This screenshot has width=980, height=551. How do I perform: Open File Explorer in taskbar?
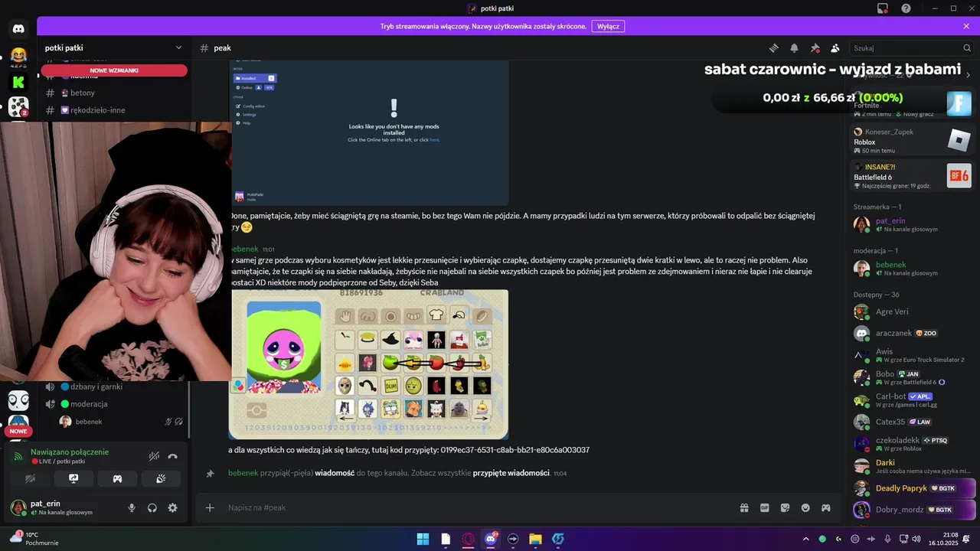point(535,539)
